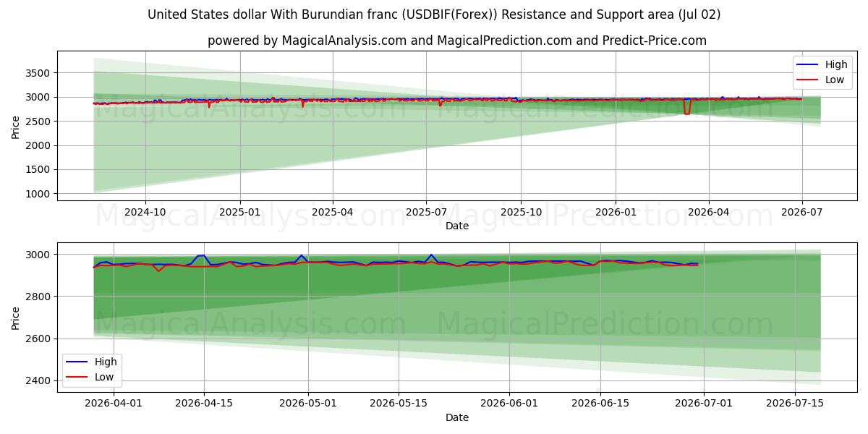Click 'Low' in the top chart legend
Screen dimensions: 868x434
click(x=830, y=80)
